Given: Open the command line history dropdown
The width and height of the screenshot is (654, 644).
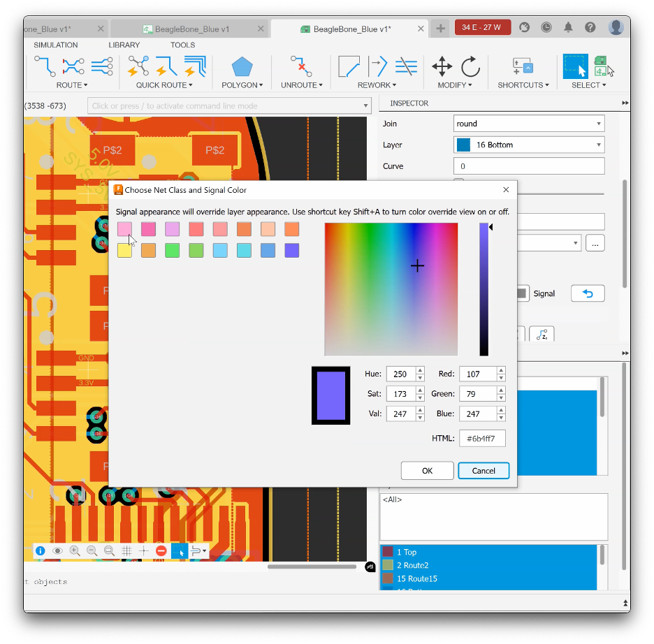Looking at the screenshot, I should (x=365, y=106).
